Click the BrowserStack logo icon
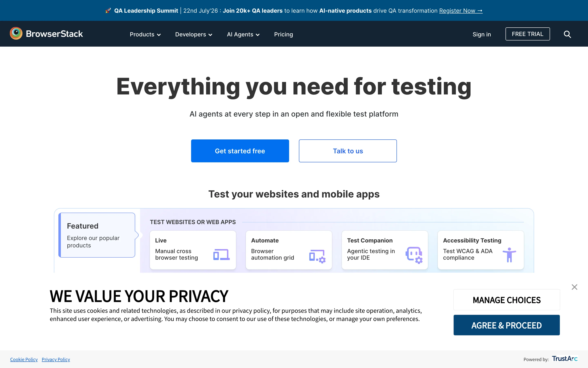Screen dimensions: 588x368 [16, 34]
